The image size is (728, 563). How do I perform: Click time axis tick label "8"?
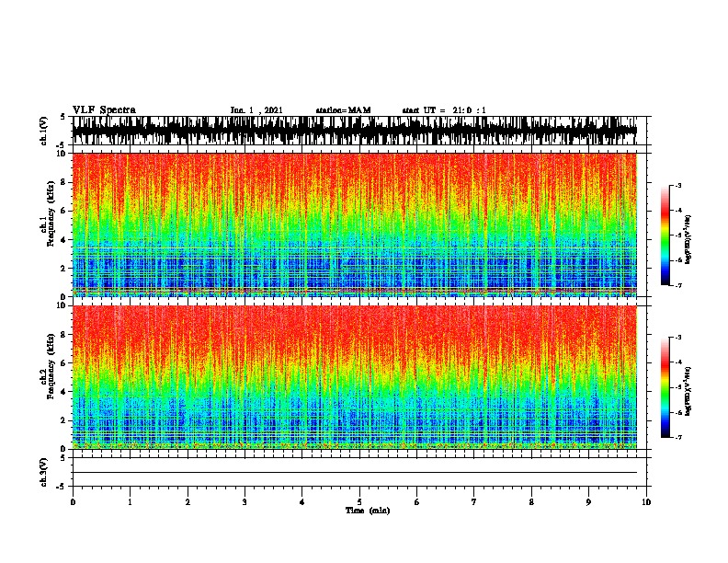point(531,502)
